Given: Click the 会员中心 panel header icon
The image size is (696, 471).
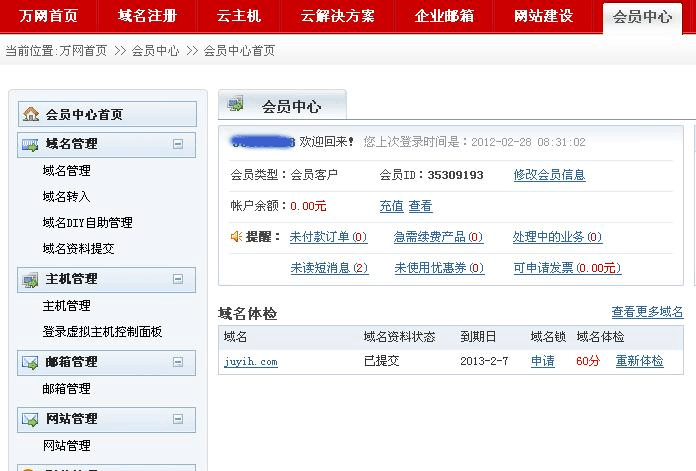Looking at the screenshot, I should click(236, 105).
